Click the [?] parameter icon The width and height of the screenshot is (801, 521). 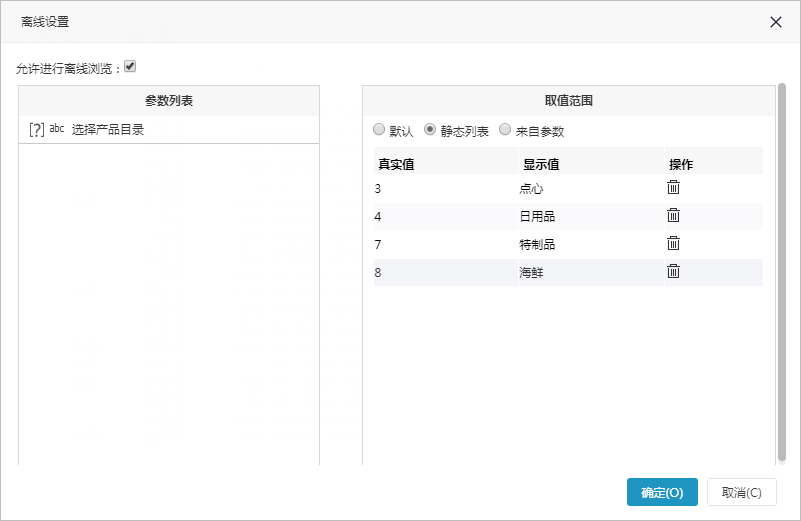[37, 130]
